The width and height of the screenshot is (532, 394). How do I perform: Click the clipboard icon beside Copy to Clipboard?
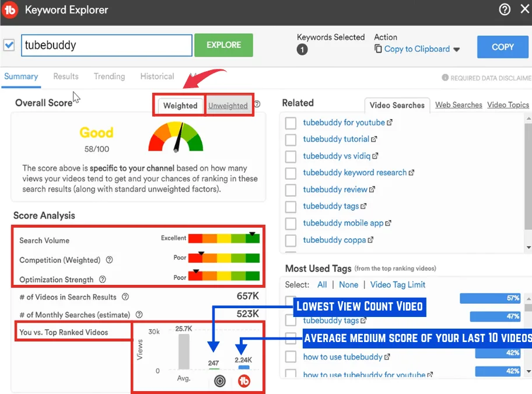tap(378, 48)
